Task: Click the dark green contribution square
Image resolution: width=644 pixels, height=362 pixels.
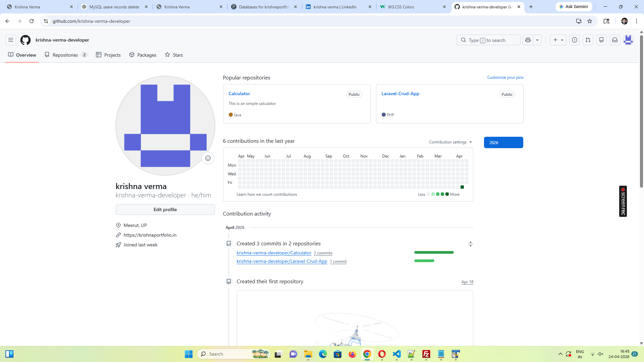Action: 462,187
